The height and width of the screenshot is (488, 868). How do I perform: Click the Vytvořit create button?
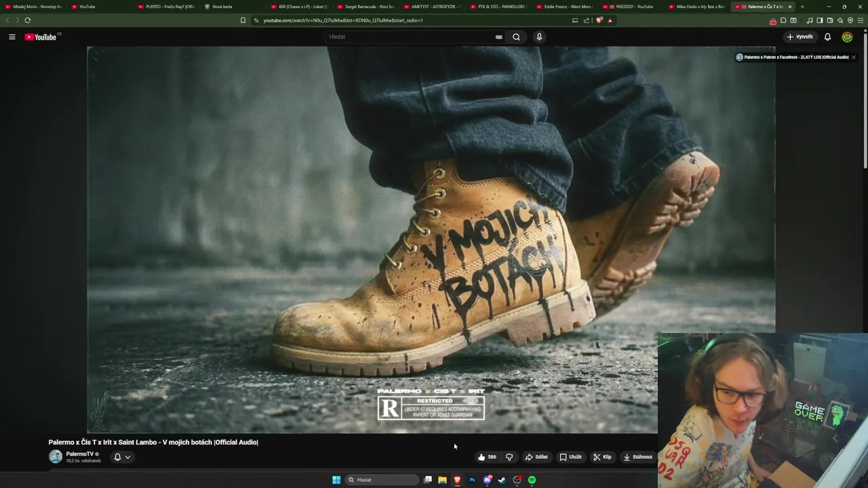click(x=800, y=37)
